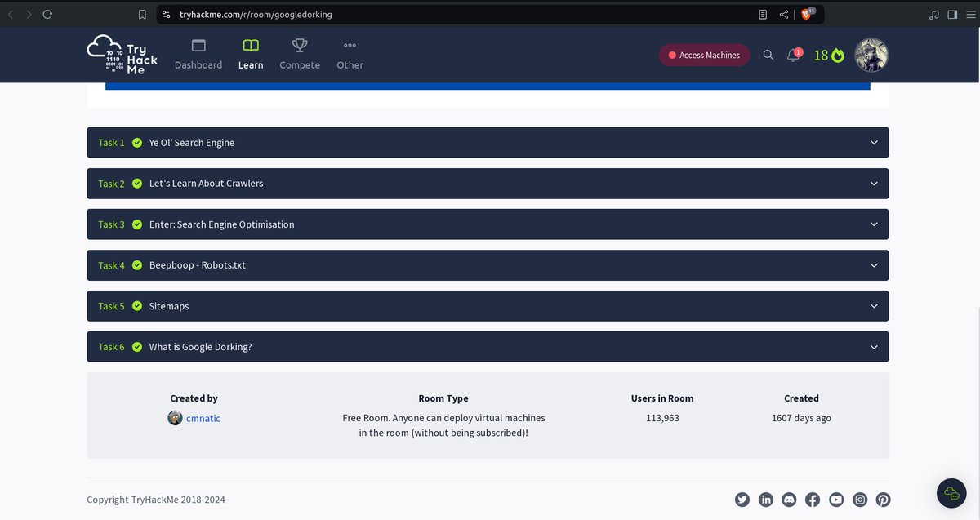This screenshot has width=980, height=520.
Task: Open the LinkedIn social icon in the footer
Action: pos(765,500)
